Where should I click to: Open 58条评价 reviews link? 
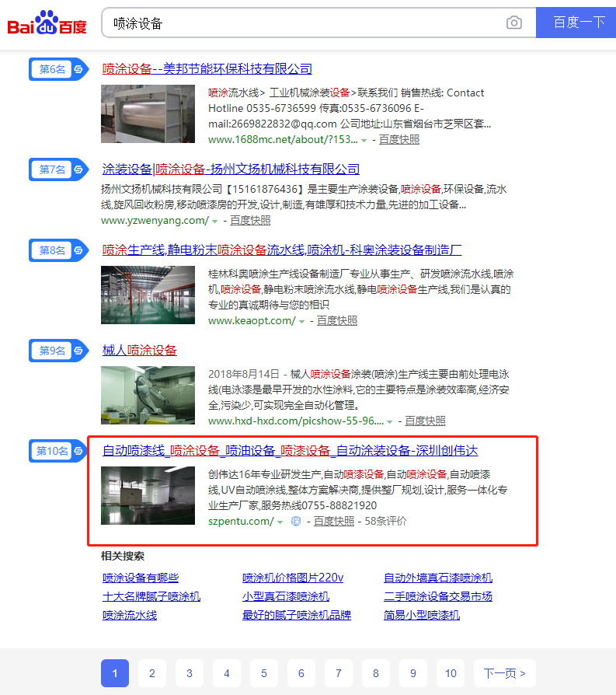click(x=385, y=521)
